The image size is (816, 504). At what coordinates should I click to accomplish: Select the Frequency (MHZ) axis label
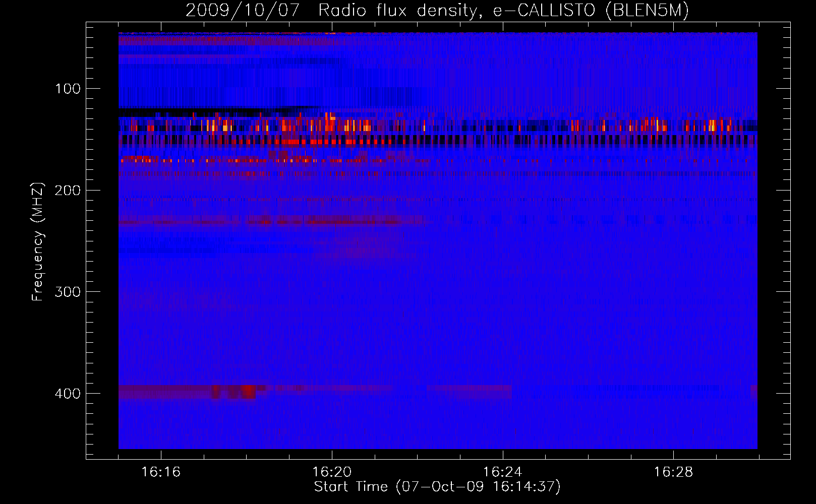click(38, 241)
